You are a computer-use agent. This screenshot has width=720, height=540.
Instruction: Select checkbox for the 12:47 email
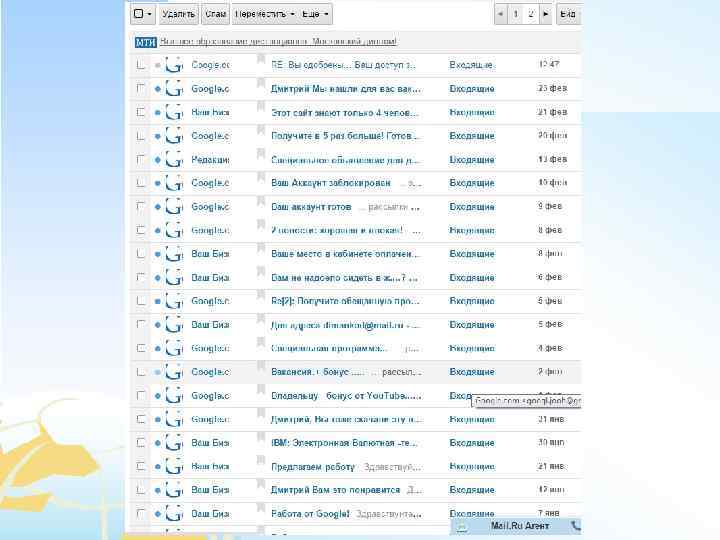pyautogui.click(x=141, y=65)
